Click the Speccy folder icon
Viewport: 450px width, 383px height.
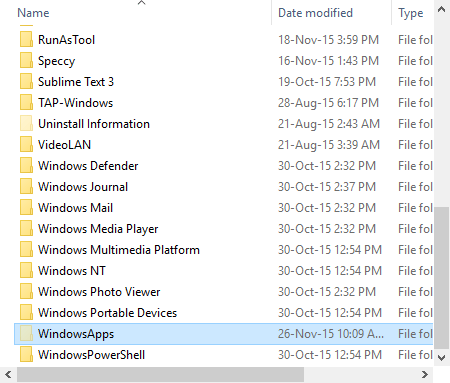26,61
